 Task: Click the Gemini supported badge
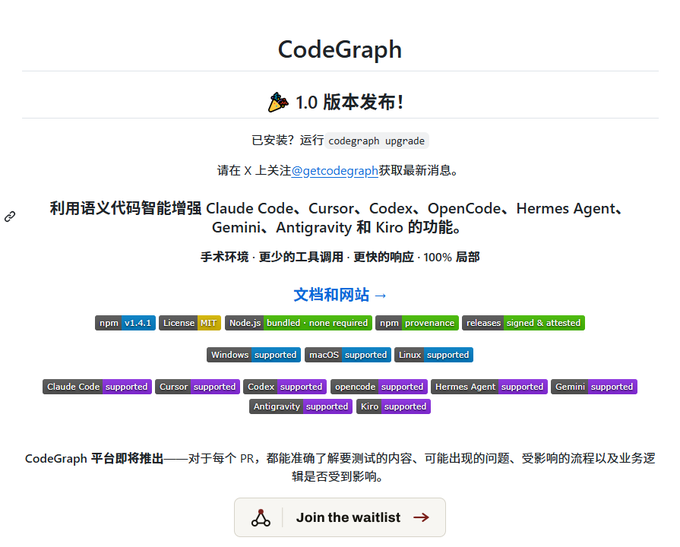click(594, 387)
